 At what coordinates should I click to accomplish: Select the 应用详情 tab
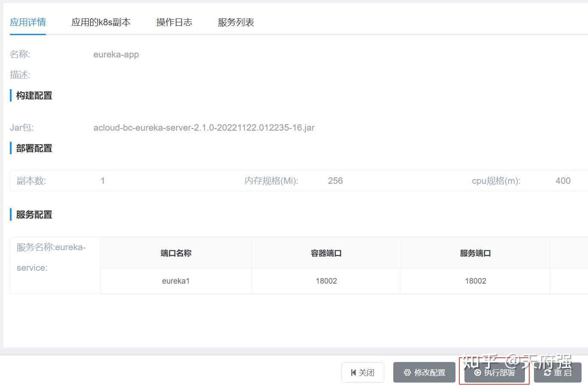pyautogui.click(x=27, y=22)
